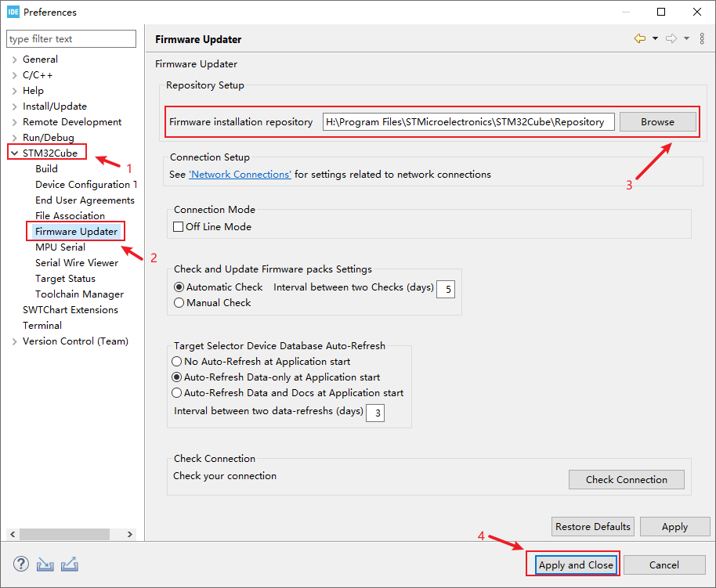Click the Import preferences icon
Image resolution: width=716 pixels, height=588 pixels.
[x=45, y=564]
